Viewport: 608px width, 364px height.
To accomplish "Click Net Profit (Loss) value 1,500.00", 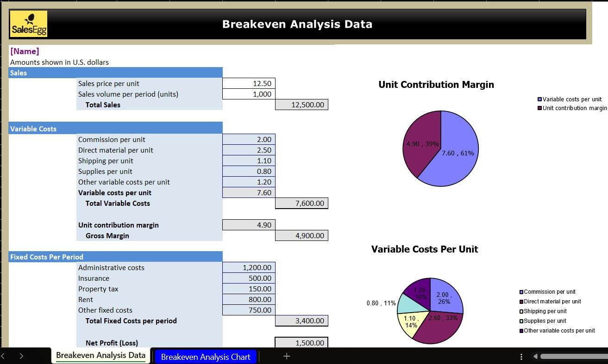I will coord(301,343).
